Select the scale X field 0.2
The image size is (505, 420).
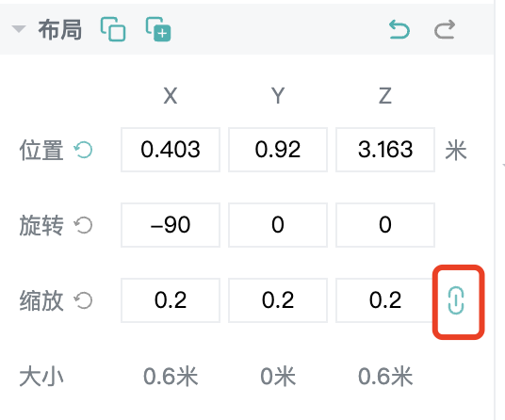tap(171, 300)
